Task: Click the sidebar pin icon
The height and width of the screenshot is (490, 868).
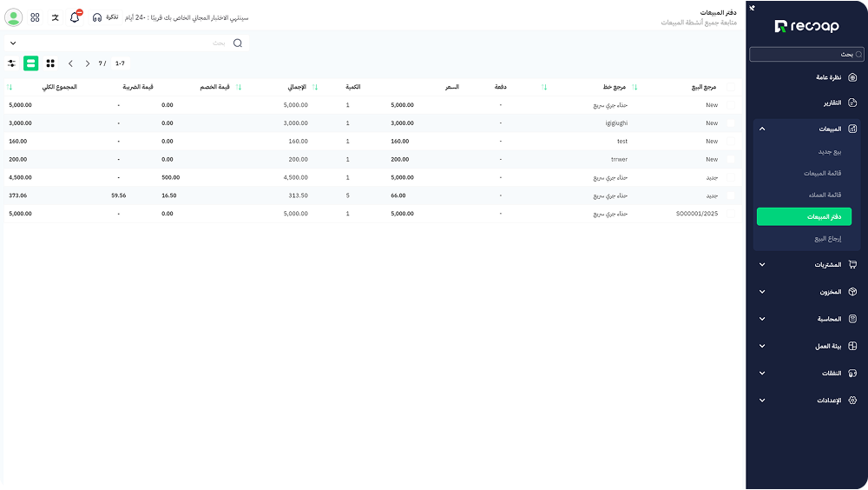Action: pos(753,9)
